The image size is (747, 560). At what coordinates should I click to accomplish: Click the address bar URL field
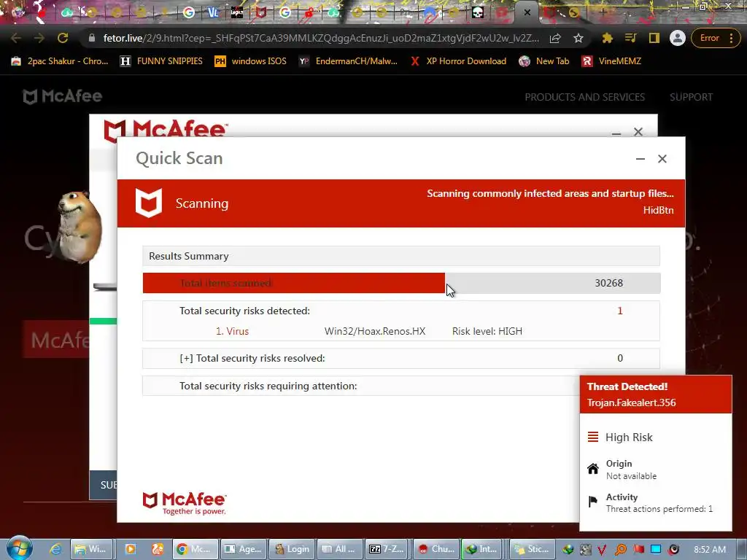[321, 38]
